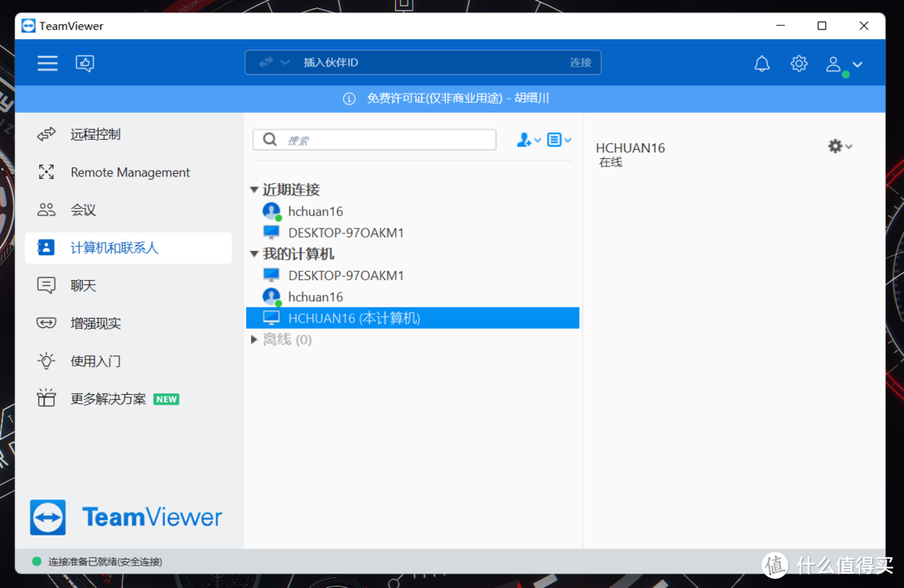The image size is (904, 588).
Task: Click 连接准备已就绪 status text
Action: pos(105,561)
